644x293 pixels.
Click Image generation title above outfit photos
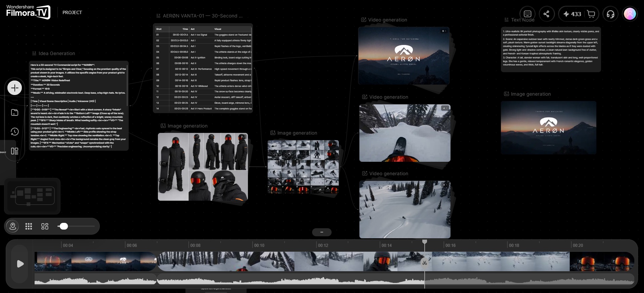point(187,126)
